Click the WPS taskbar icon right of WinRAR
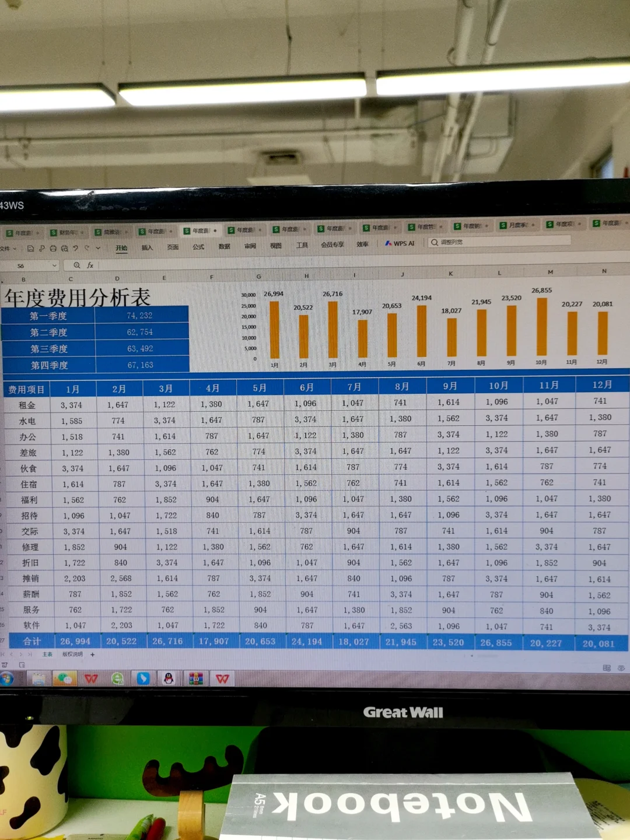The image size is (630, 840). tap(222, 679)
